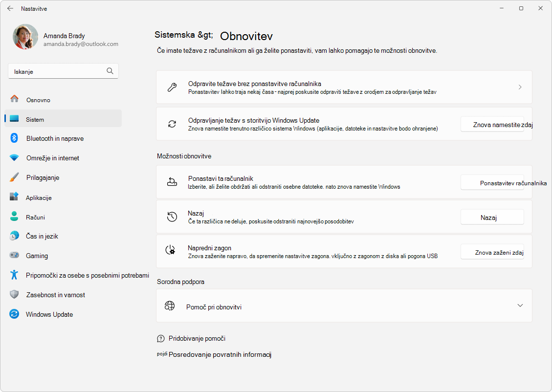Click the Bluetooth in naprave icon
The width and height of the screenshot is (552, 392).
(x=14, y=138)
